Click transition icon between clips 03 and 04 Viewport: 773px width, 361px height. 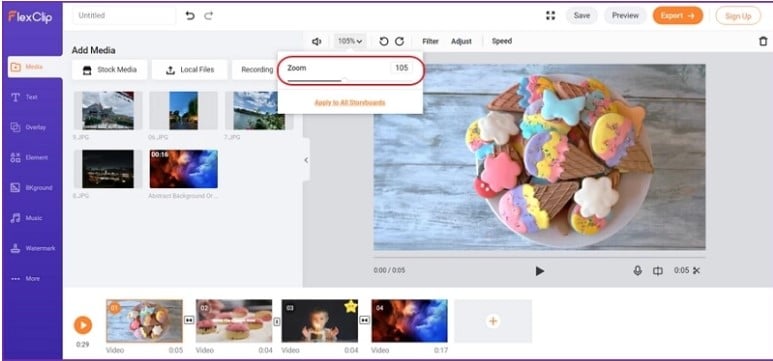click(364, 321)
